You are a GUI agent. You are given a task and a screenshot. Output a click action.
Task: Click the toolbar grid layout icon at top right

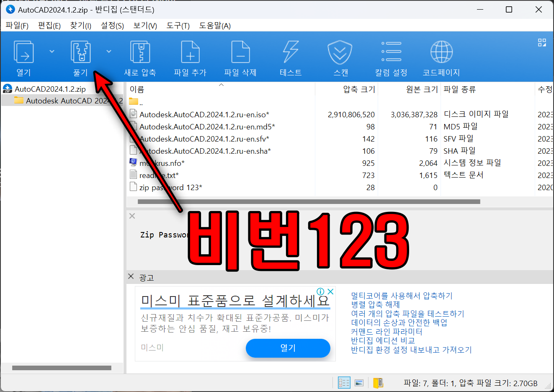542,42
